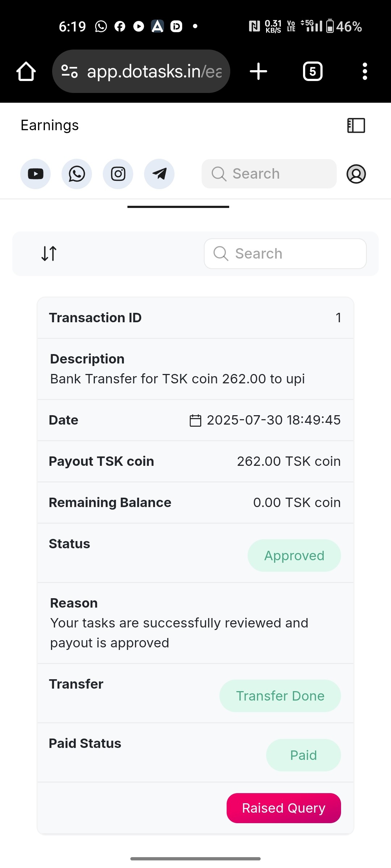391x868 pixels.
Task: Open the user profile icon
Action: click(x=356, y=174)
